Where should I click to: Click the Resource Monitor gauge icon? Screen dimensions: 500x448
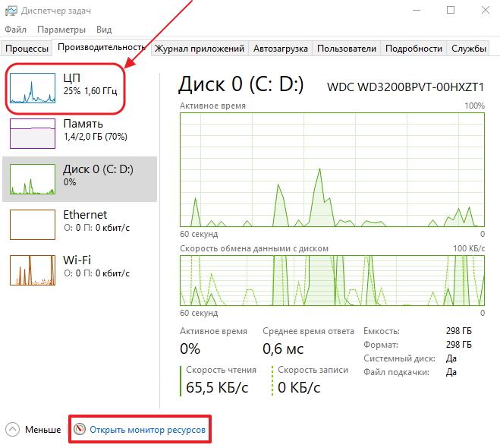tap(80, 429)
